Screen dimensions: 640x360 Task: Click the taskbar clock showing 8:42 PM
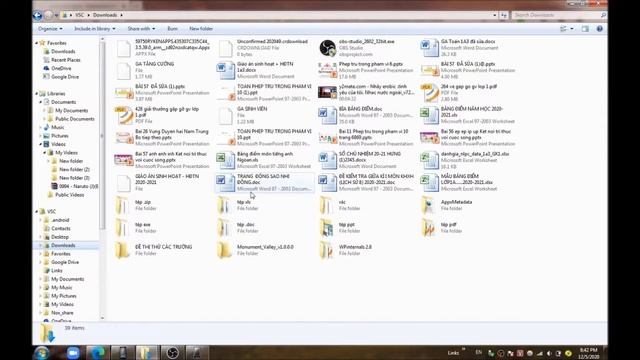coord(588,353)
